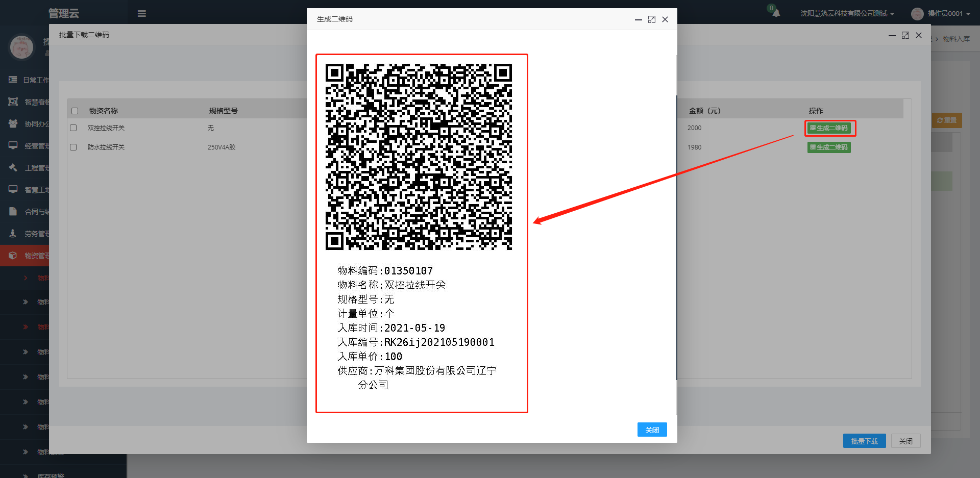
Task: Maximize the 生成二维码 dialog
Action: [x=652, y=19]
